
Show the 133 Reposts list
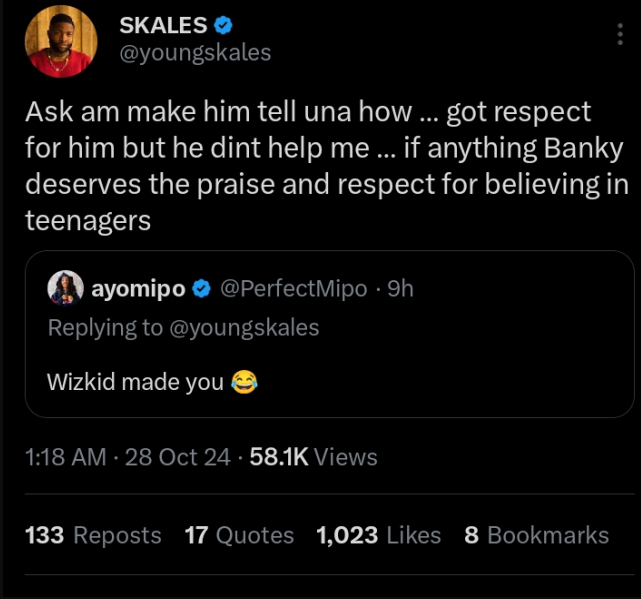click(92, 535)
